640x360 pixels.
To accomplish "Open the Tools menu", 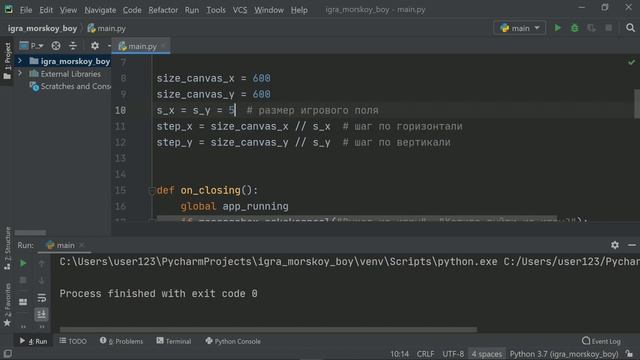I will (x=216, y=10).
